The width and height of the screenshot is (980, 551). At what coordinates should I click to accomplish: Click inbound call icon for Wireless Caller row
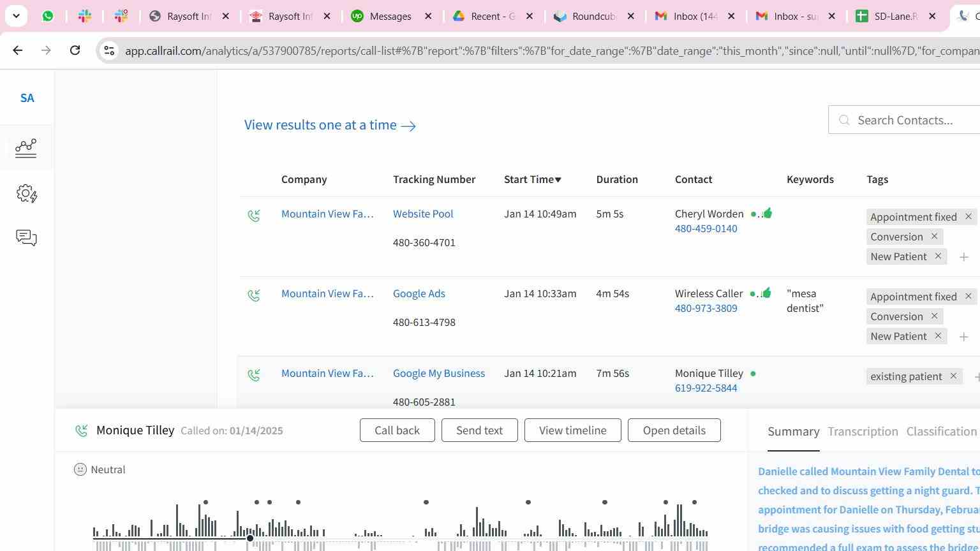(254, 295)
